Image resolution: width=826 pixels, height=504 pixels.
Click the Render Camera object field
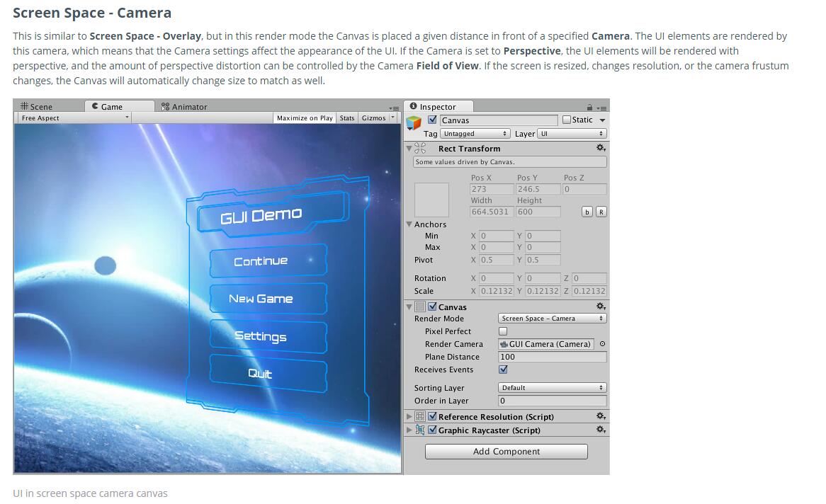coord(545,344)
